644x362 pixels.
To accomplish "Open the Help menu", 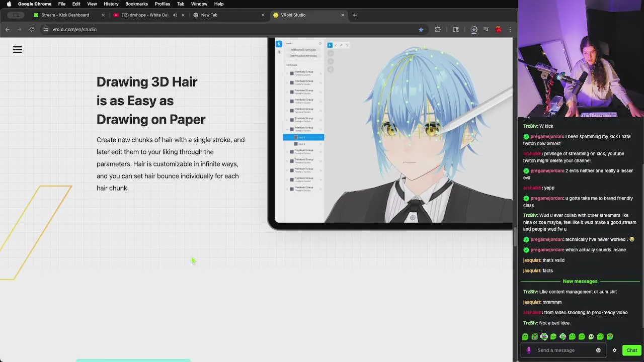I will click(219, 4).
